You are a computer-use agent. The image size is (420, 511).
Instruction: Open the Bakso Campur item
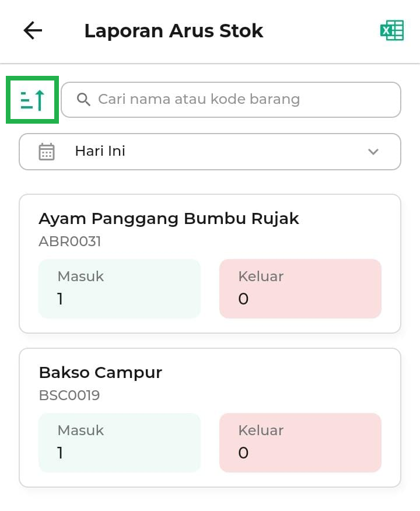click(100, 373)
